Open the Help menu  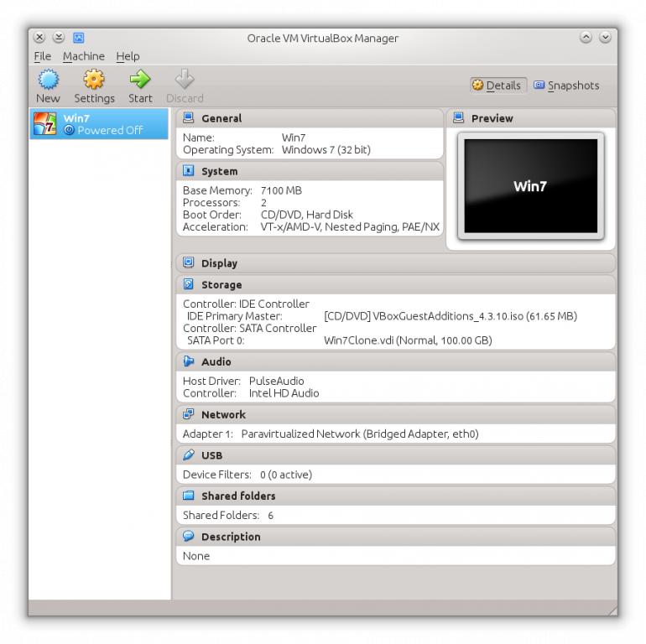pos(128,56)
